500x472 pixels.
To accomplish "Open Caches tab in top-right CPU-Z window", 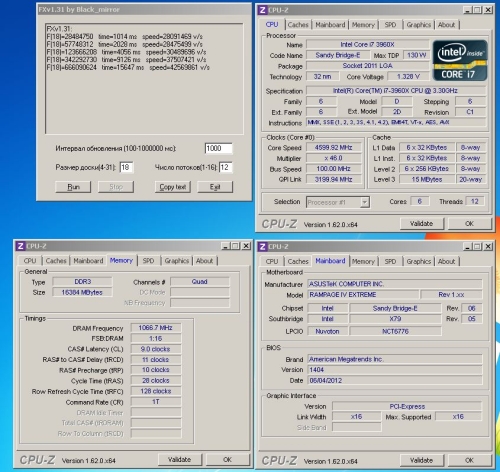I will tap(298, 25).
